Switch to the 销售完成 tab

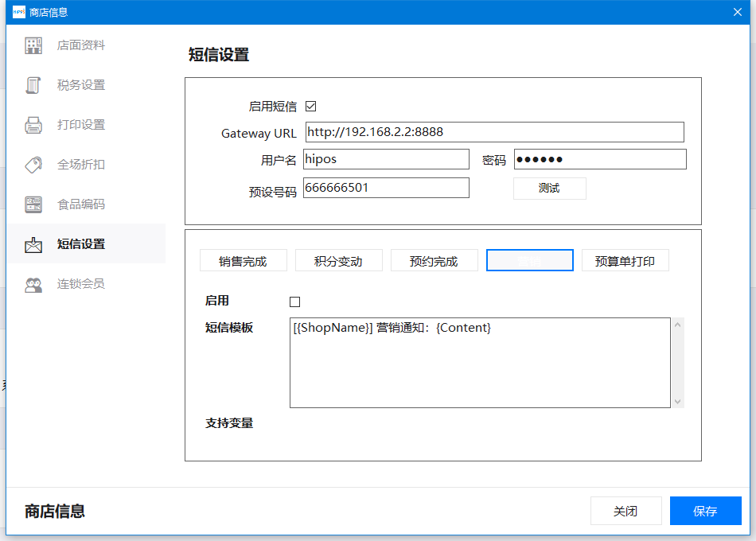coord(243,261)
